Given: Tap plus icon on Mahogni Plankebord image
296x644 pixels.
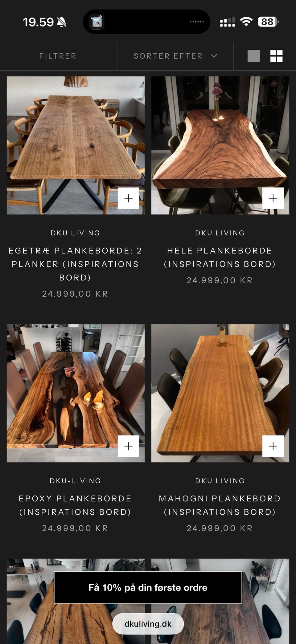Looking at the screenshot, I should pyautogui.click(x=273, y=446).
